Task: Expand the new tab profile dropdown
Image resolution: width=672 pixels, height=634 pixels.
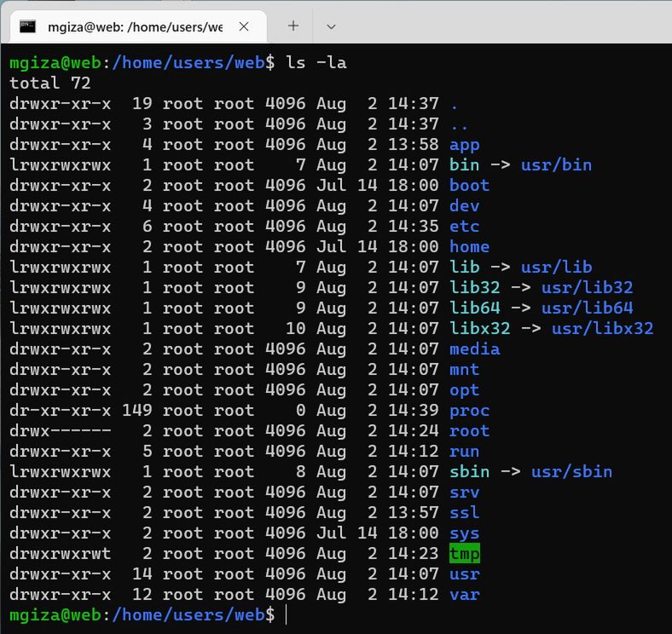Action: (x=331, y=26)
